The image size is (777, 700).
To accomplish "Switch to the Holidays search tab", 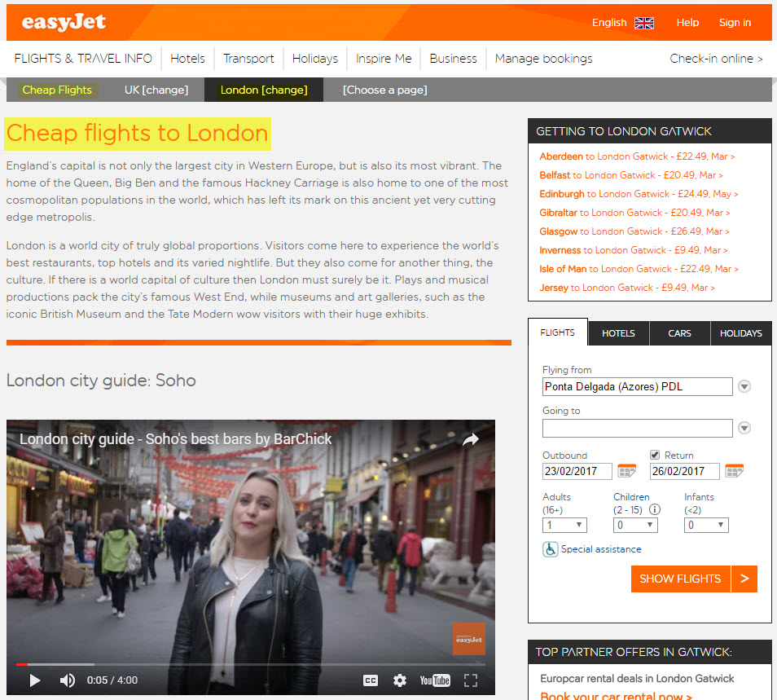I will pos(741,333).
